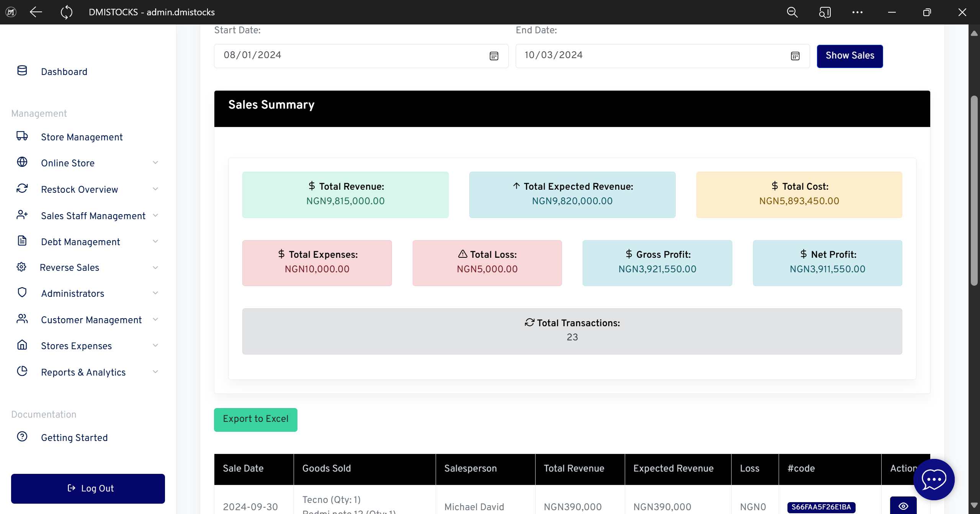Click the page vertical scrollbar thumb
Screen dimensions: 980x514
coord(974,191)
